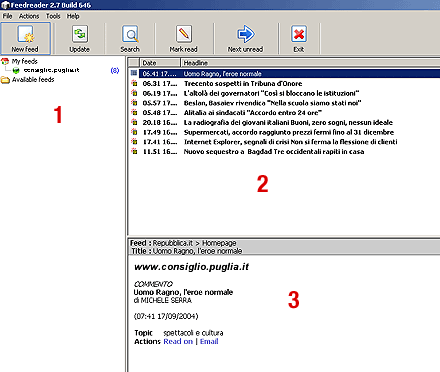Open the Actions menu
The image size is (440, 372).
pos(29,16)
